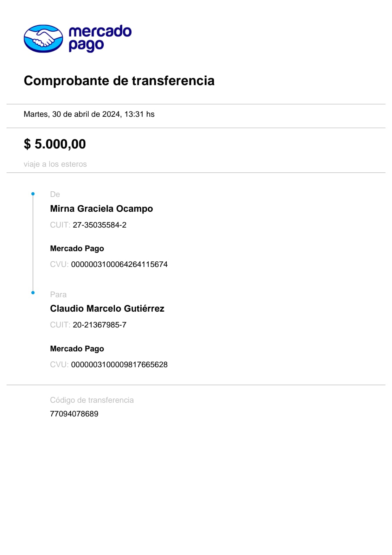
Task: Select the sender CVU ending in 115674
Action: click(x=119, y=264)
